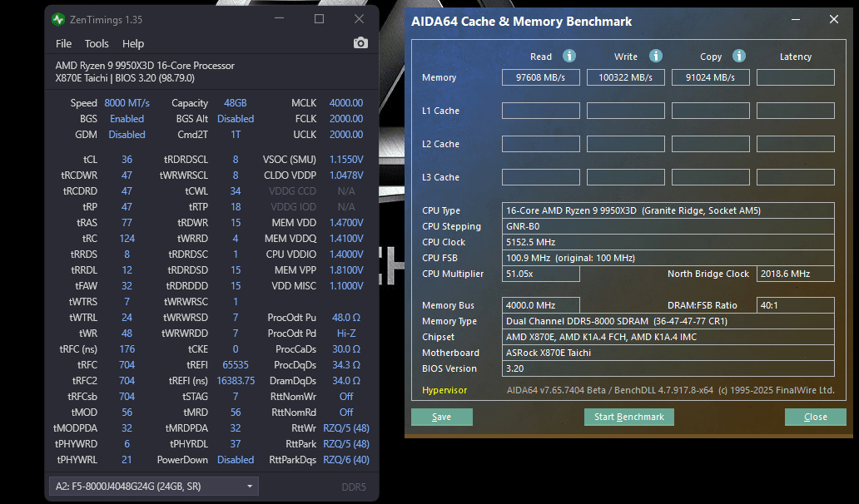Click the X870E Taichi BIOS 3.20 line
Image resolution: width=859 pixels, height=504 pixels.
pyautogui.click(x=125, y=78)
